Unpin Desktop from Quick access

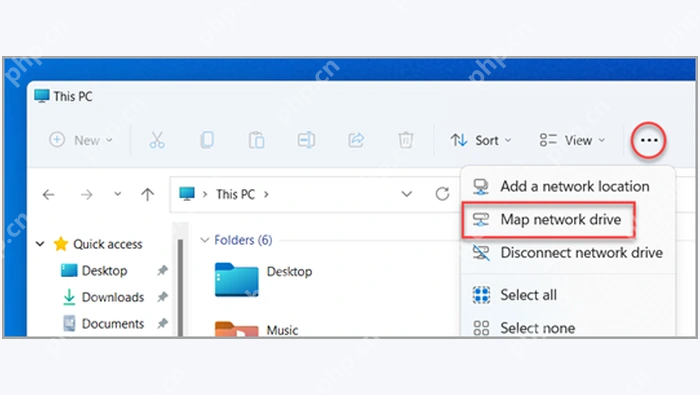click(x=162, y=270)
